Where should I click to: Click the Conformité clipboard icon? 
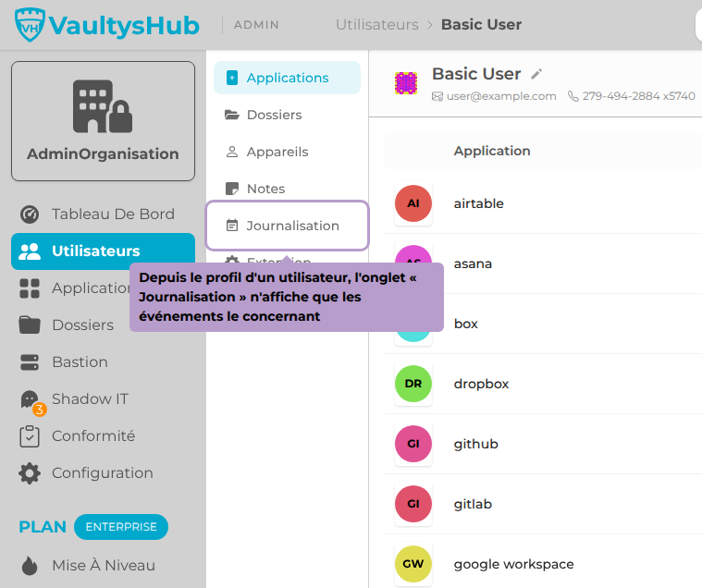coord(30,436)
